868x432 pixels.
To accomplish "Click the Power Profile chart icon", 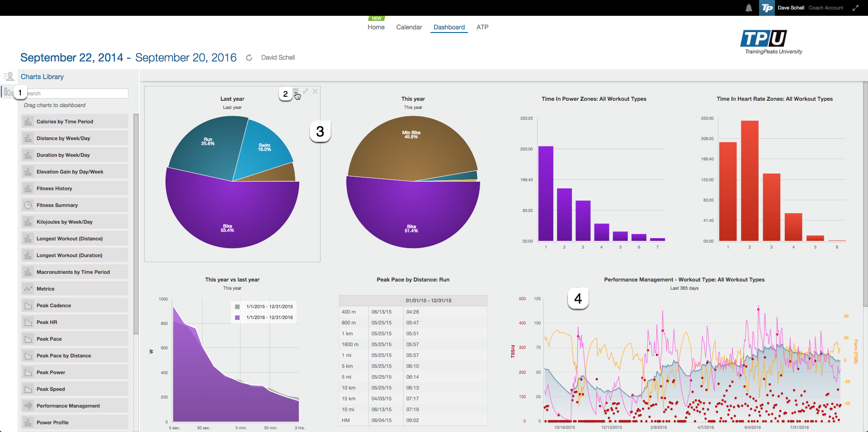I will (x=28, y=423).
